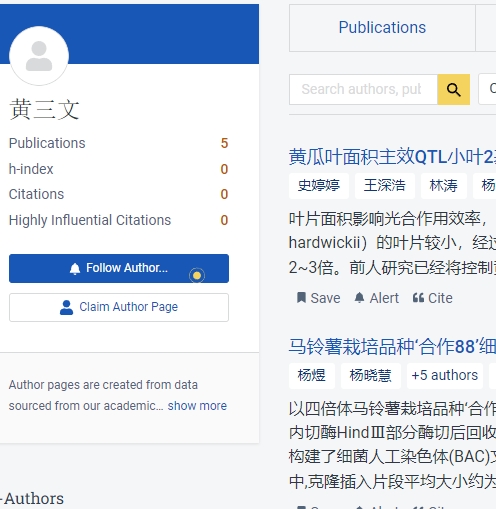Click the Follow Author button
This screenshot has width=496, height=509.
pos(119,268)
